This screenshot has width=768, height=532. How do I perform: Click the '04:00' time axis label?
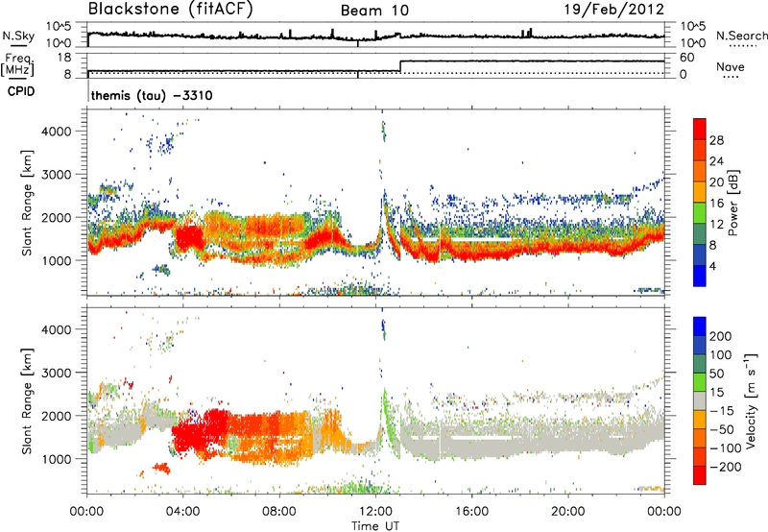click(183, 512)
